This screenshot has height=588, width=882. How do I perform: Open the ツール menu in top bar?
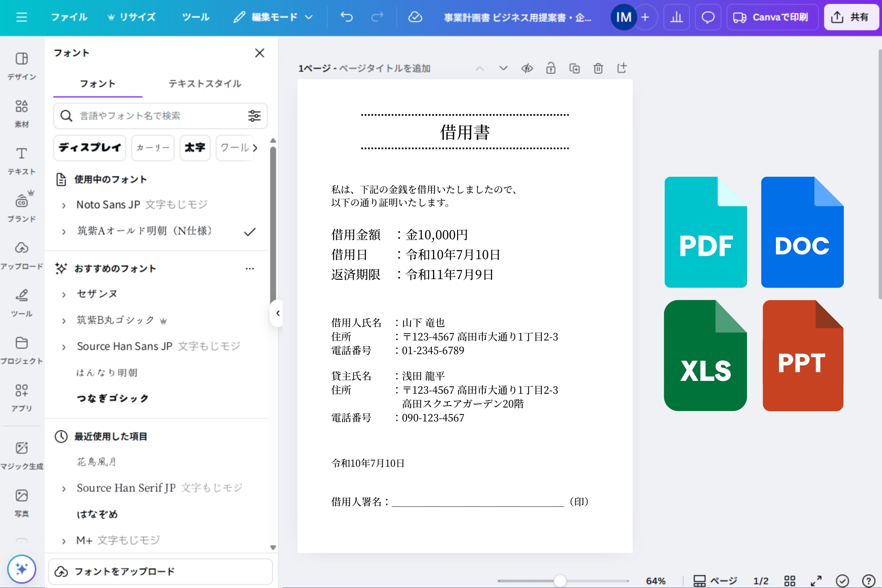tap(196, 17)
